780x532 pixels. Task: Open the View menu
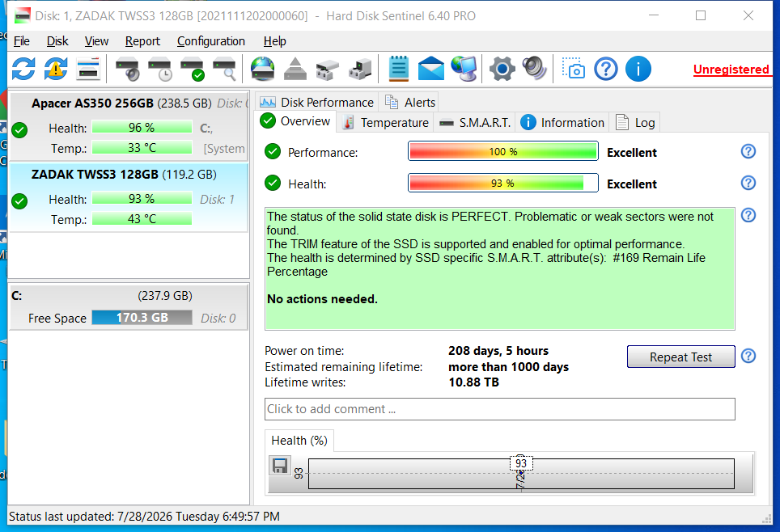pyautogui.click(x=96, y=41)
